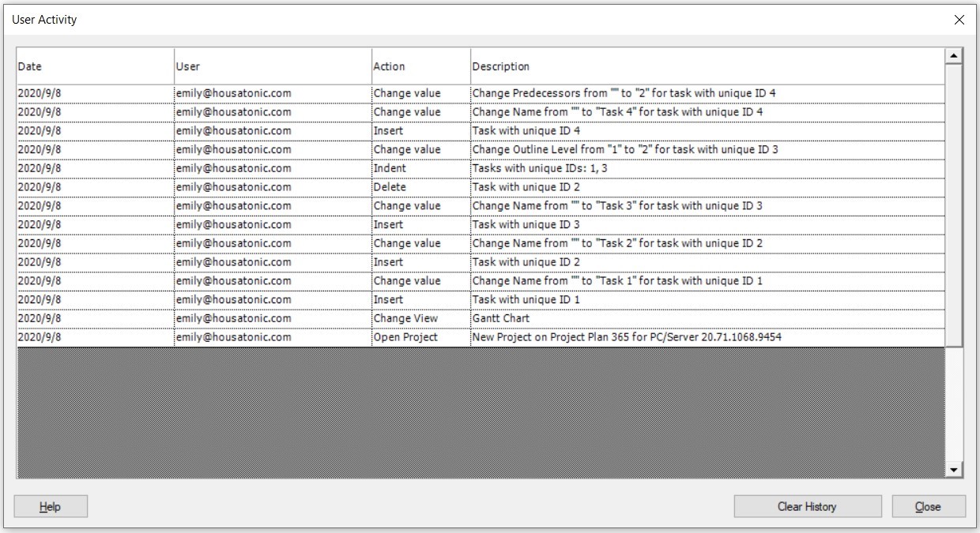
Task: Select the Insert Task unique ID 1 row
Action: coord(474,299)
